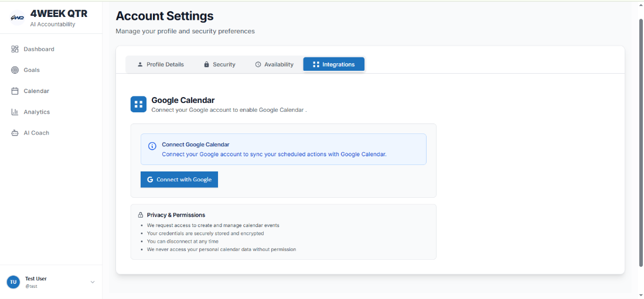The image size is (644, 299).
Task: Click 'We request access to create' line
Action: point(213,226)
